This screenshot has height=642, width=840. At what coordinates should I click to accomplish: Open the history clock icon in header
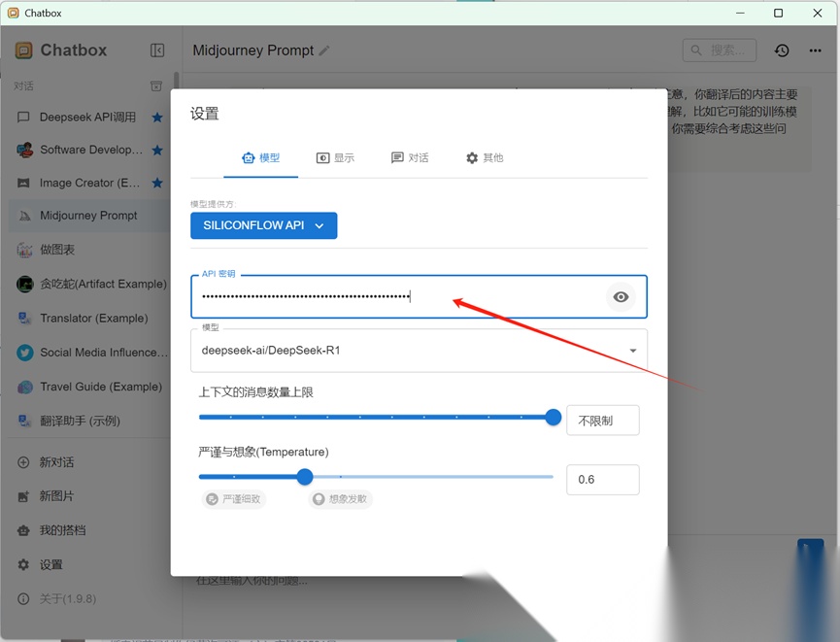[x=782, y=51]
